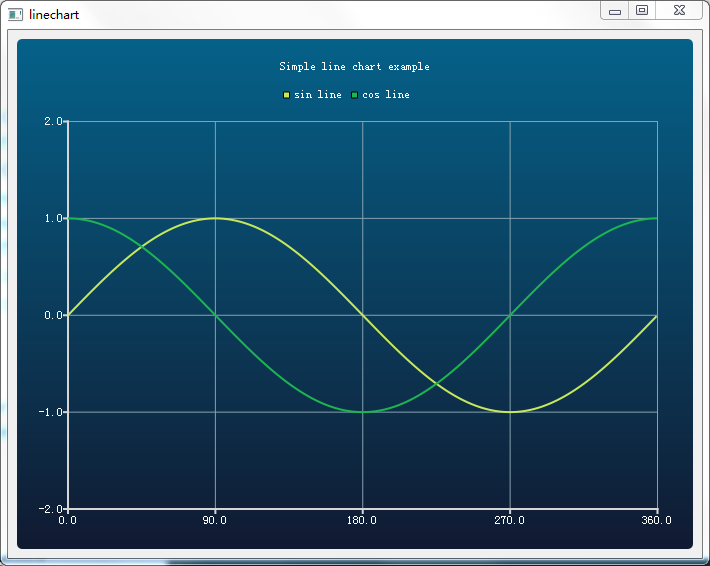This screenshot has height=566, width=710.
Task: Click the linechart window app icon
Action: coord(15,14)
